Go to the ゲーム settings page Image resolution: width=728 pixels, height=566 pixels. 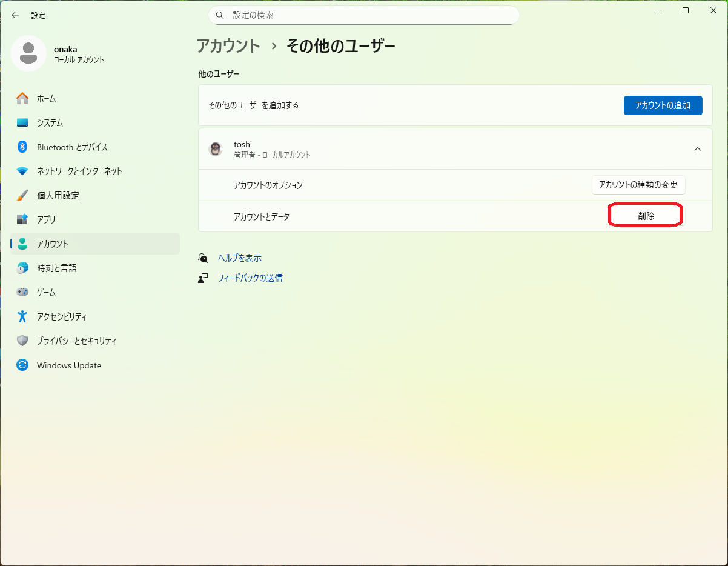(95, 292)
